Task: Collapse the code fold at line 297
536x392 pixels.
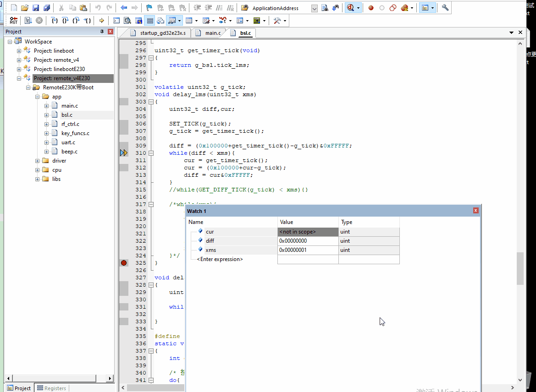Action: coord(151,58)
